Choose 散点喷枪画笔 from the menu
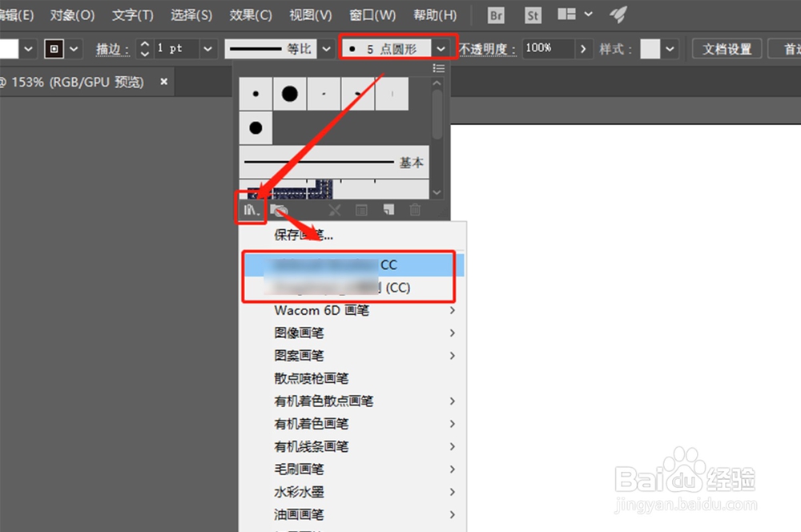Viewport: 801px width, 532px height. point(352,378)
